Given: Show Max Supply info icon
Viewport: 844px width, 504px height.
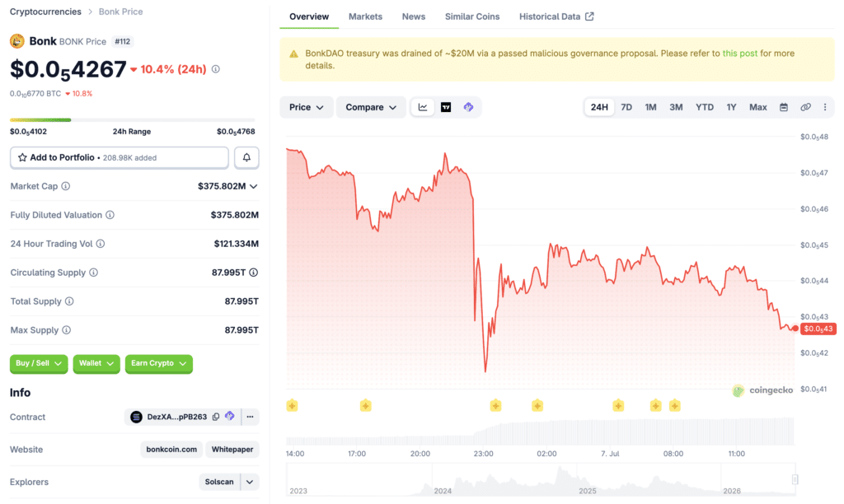Looking at the screenshot, I should pos(66,329).
